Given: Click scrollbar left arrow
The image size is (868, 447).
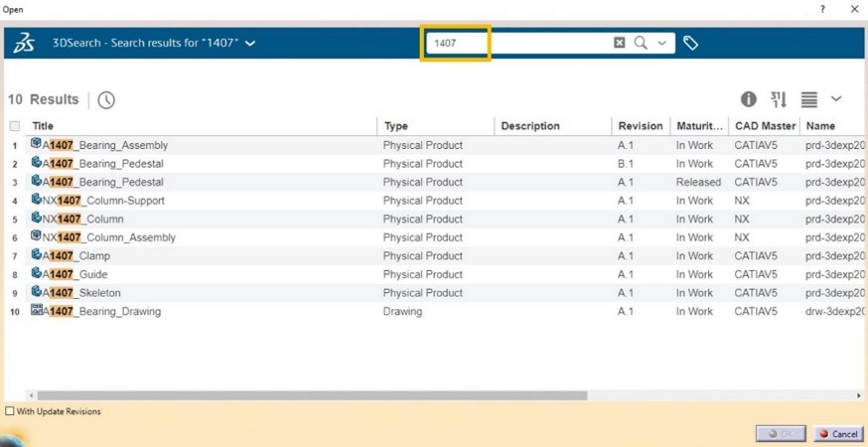Looking at the screenshot, I should 31,395.
